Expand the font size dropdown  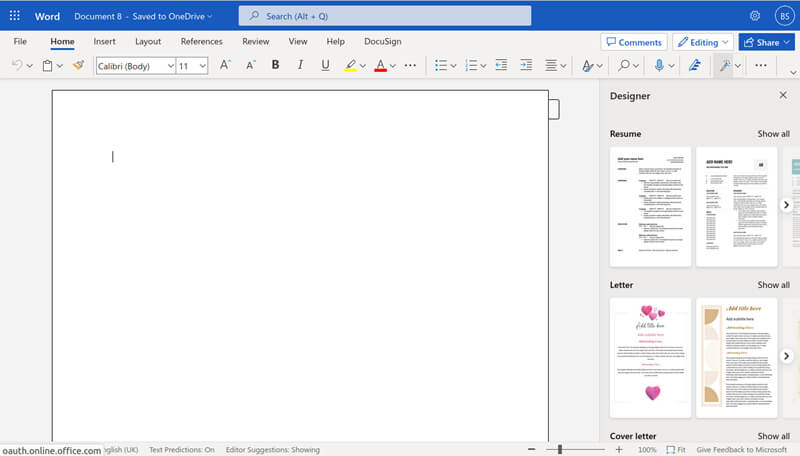(202, 65)
